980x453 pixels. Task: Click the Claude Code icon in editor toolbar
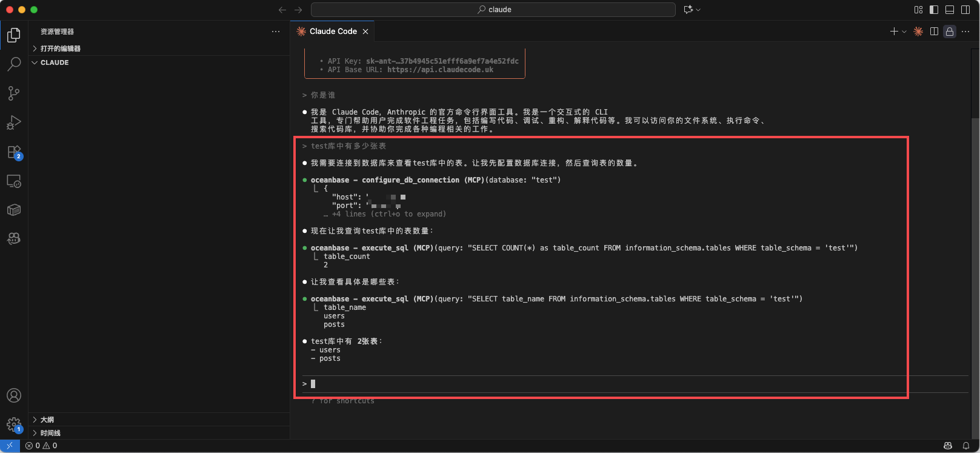(x=918, y=32)
